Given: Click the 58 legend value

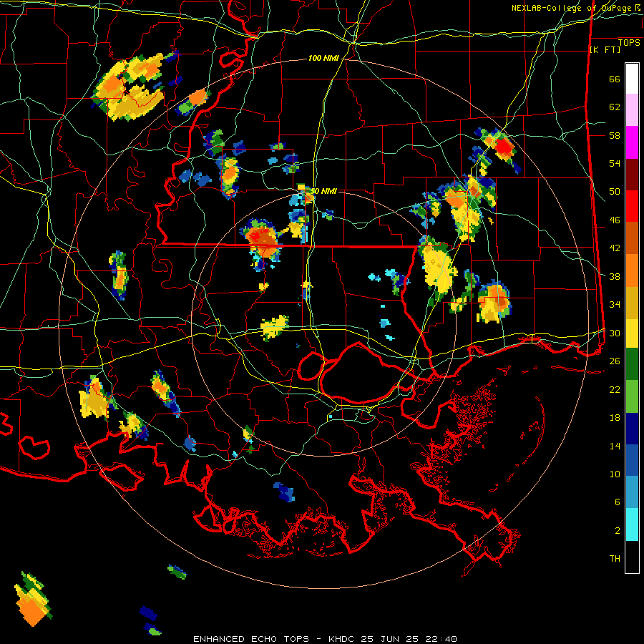Looking at the screenshot, I should (x=615, y=135).
